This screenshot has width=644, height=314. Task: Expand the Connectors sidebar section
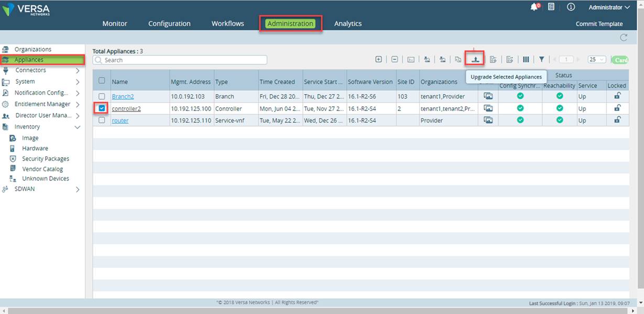(x=78, y=71)
